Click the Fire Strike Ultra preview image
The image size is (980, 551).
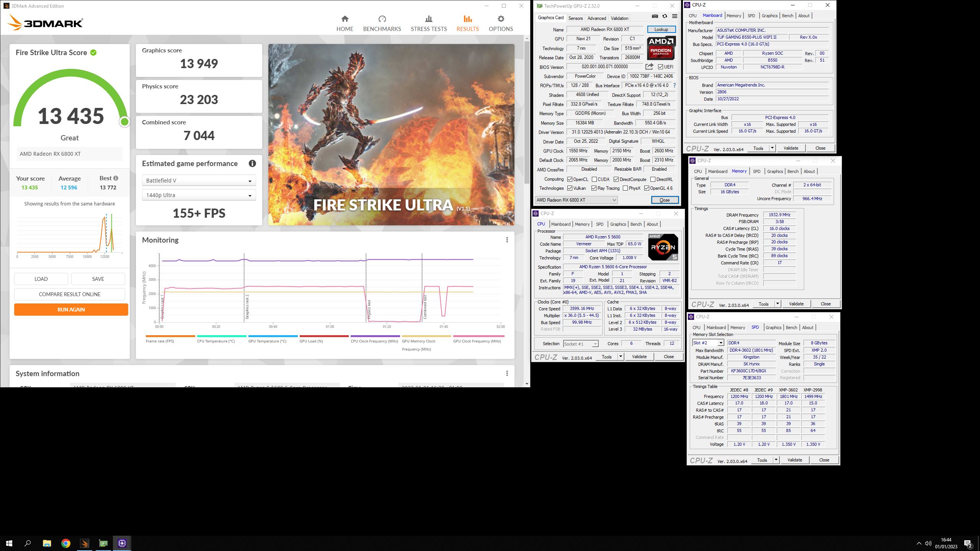391,135
